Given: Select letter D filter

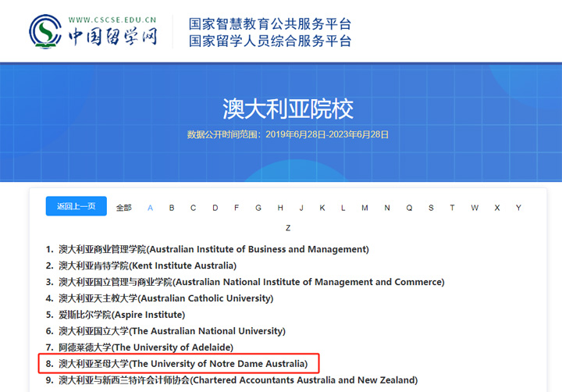Looking at the screenshot, I should pyautogui.click(x=215, y=208).
